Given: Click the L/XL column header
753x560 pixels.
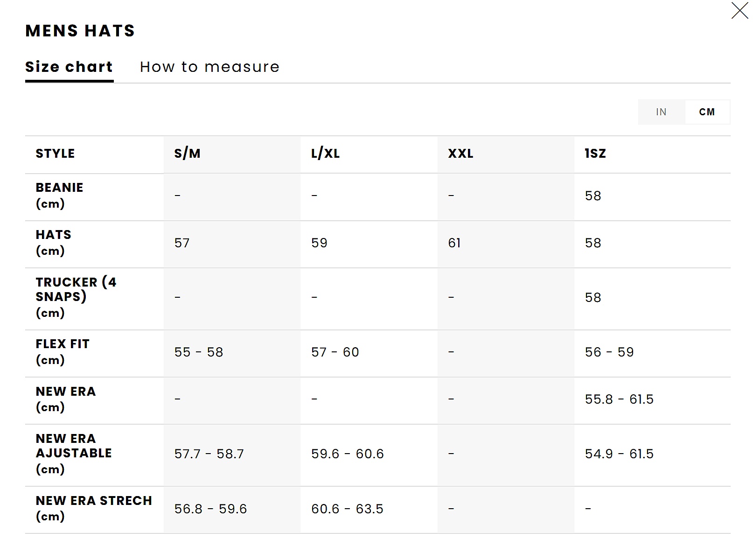Looking at the screenshot, I should point(325,154).
